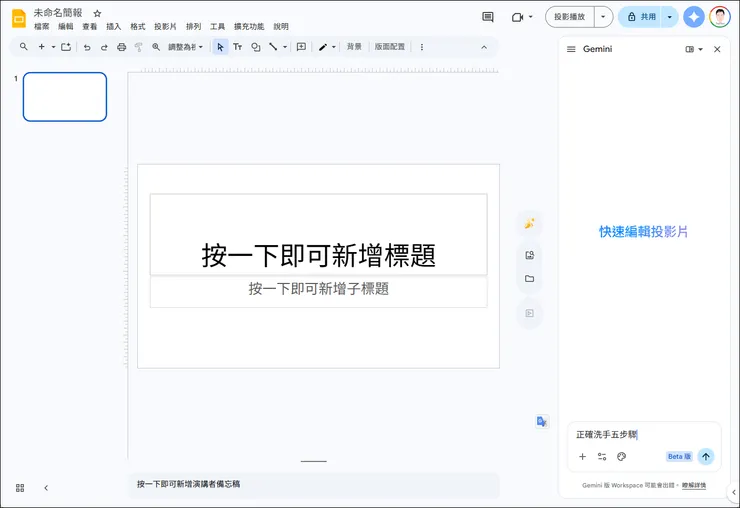This screenshot has width=740, height=508.
Task: Insert a comment from toolbar
Action: 301,47
